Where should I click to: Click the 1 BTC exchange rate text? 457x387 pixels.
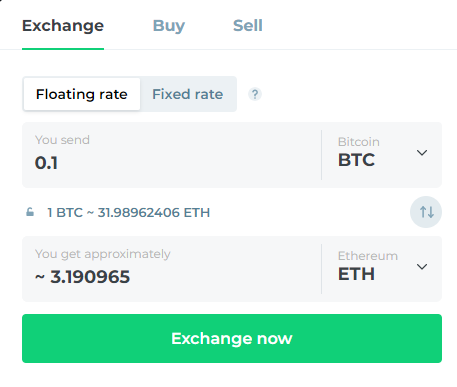(129, 212)
